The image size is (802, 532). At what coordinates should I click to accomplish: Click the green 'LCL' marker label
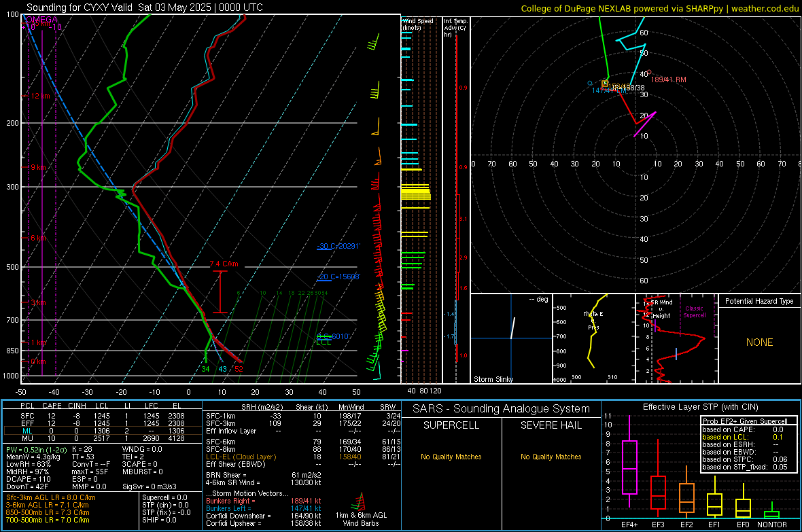click(324, 342)
